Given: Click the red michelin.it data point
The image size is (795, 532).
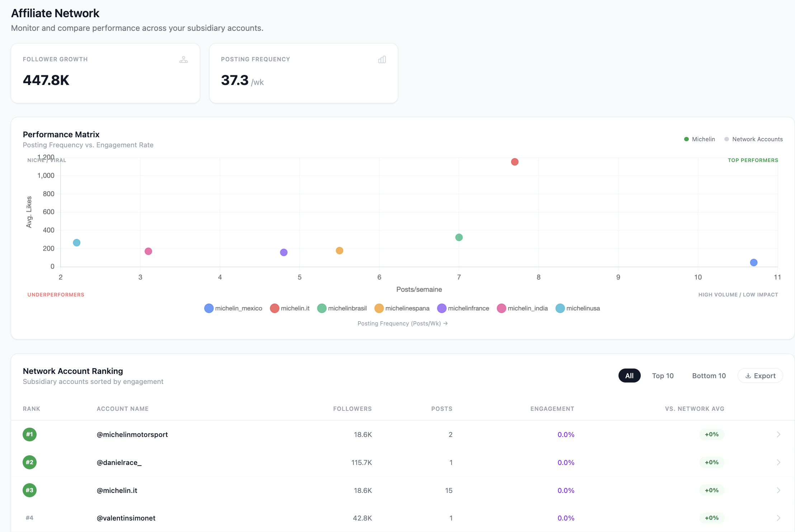Looking at the screenshot, I should (x=515, y=162).
